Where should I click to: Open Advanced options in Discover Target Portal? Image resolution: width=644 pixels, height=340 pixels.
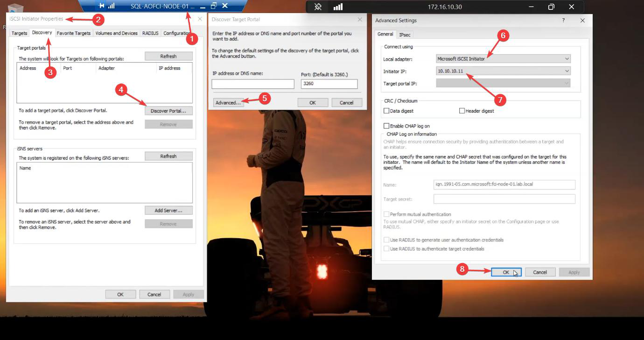(x=228, y=103)
